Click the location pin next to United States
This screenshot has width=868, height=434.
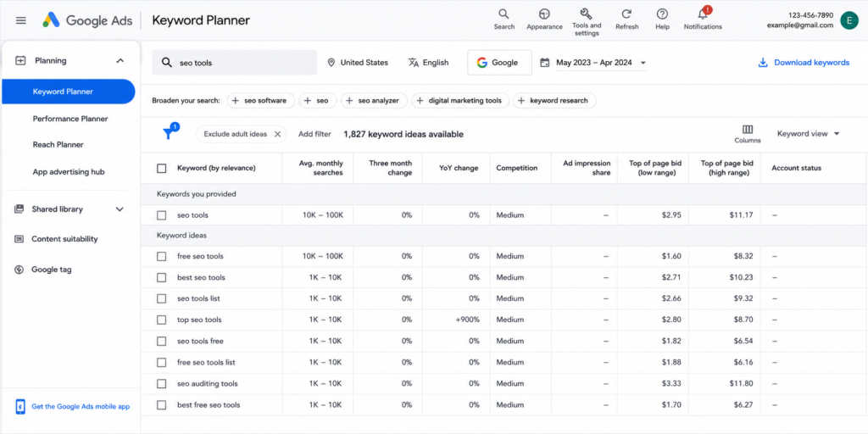coord(331,63)
